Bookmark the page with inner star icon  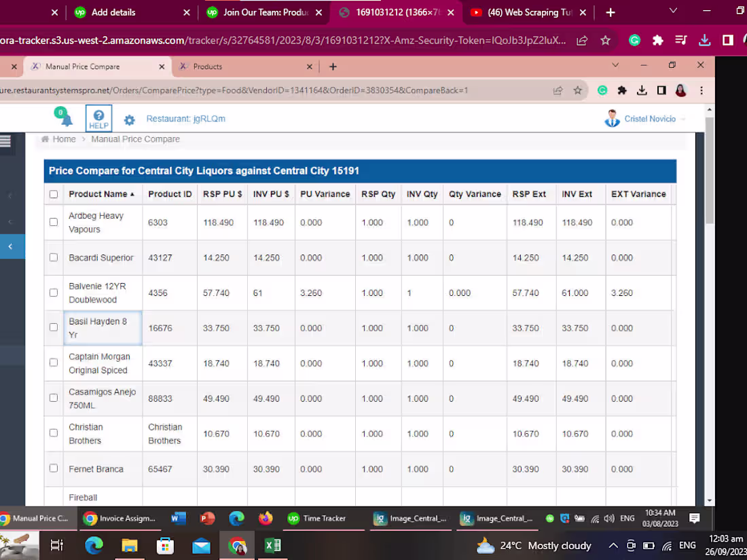coord(577,90)
